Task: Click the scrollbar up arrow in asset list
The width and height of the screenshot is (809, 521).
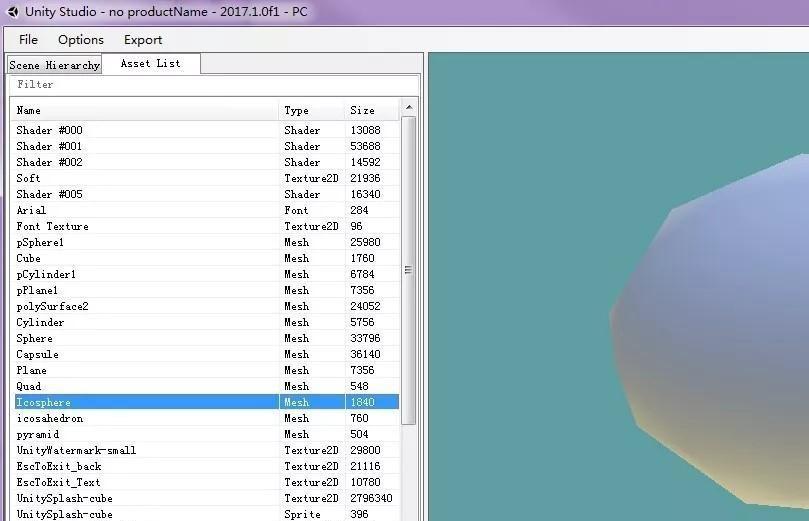Action: [409, 108]
